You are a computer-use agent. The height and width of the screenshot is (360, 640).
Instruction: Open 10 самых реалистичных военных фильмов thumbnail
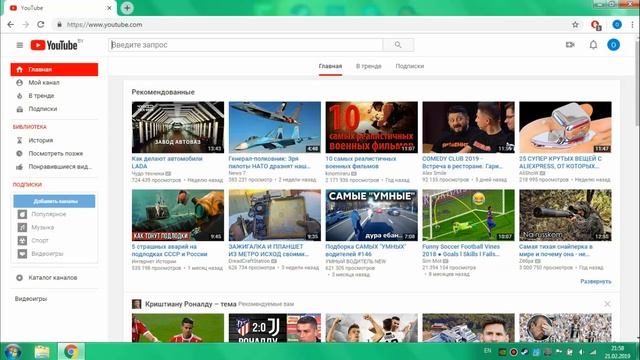click(x=371, y=127)
